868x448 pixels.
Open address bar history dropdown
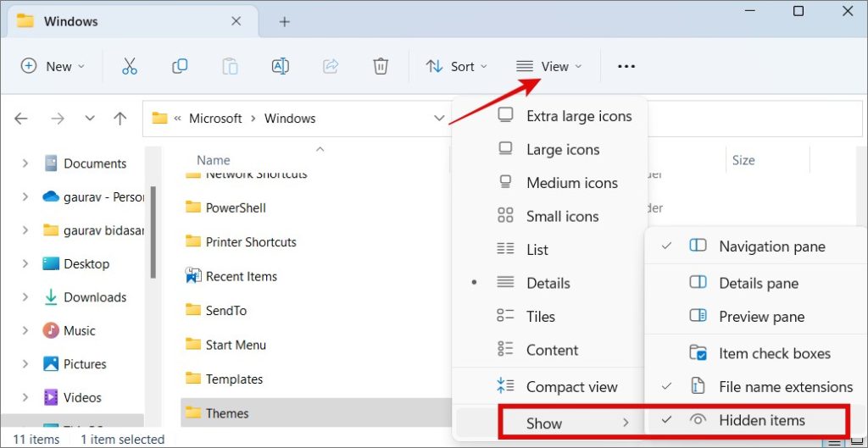[439, 118]
